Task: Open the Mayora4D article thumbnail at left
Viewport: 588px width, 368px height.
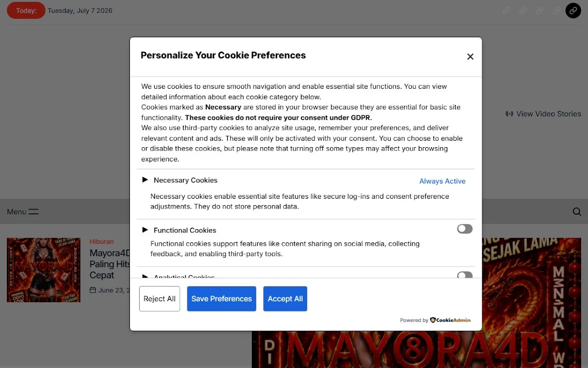Action: click(44, 270)
